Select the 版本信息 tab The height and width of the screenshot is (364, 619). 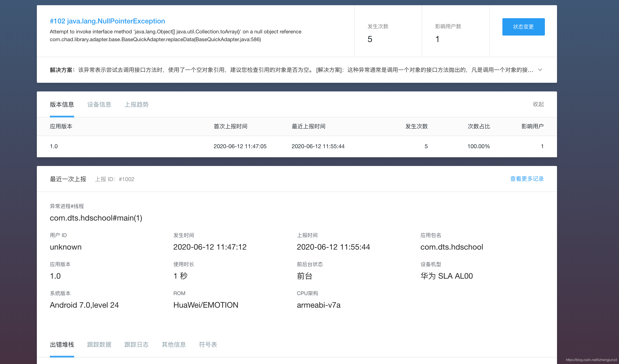62,104
